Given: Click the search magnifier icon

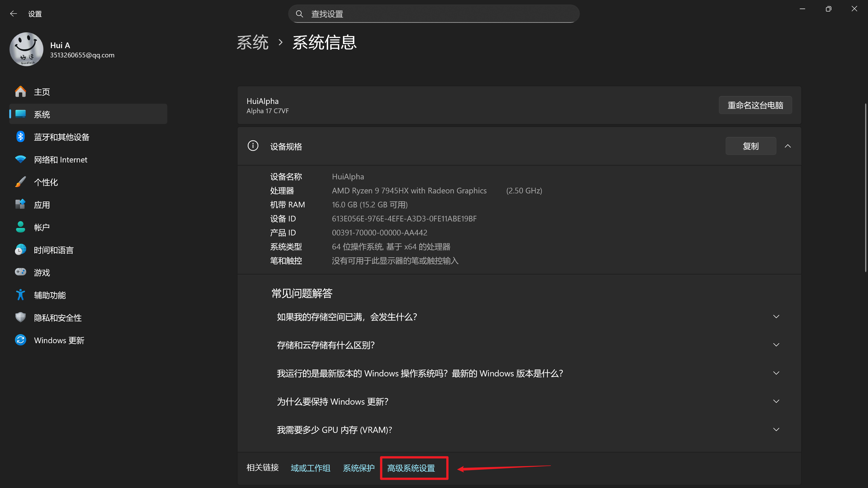Looking at the screenshot, I should click(299, 14).
